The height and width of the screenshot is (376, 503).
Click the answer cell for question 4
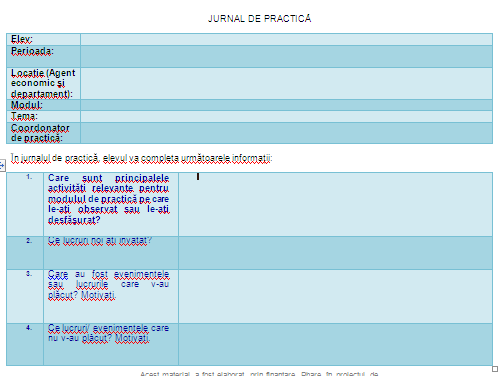tap(335, 344)
